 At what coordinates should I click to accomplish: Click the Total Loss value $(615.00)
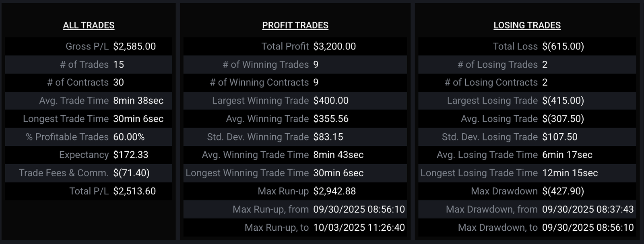tap(563, 46)
